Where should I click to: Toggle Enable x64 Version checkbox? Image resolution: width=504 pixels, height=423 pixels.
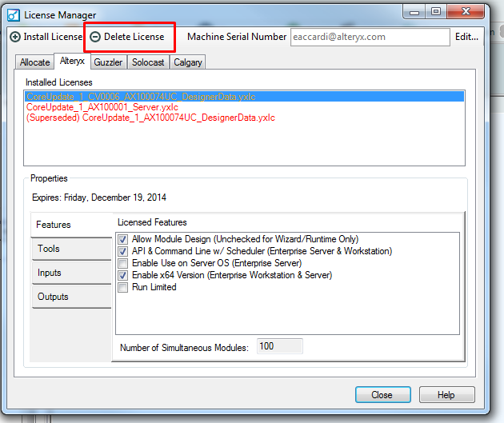pos(122,275)
